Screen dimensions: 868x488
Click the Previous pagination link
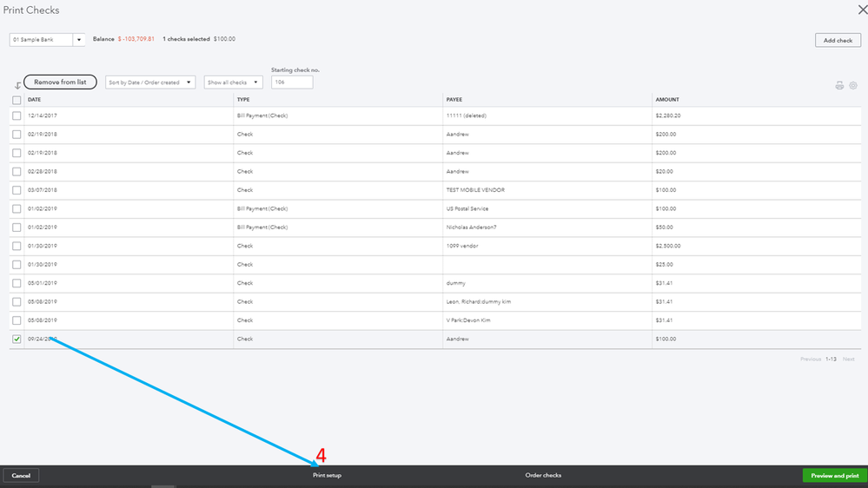pos(811,359)
